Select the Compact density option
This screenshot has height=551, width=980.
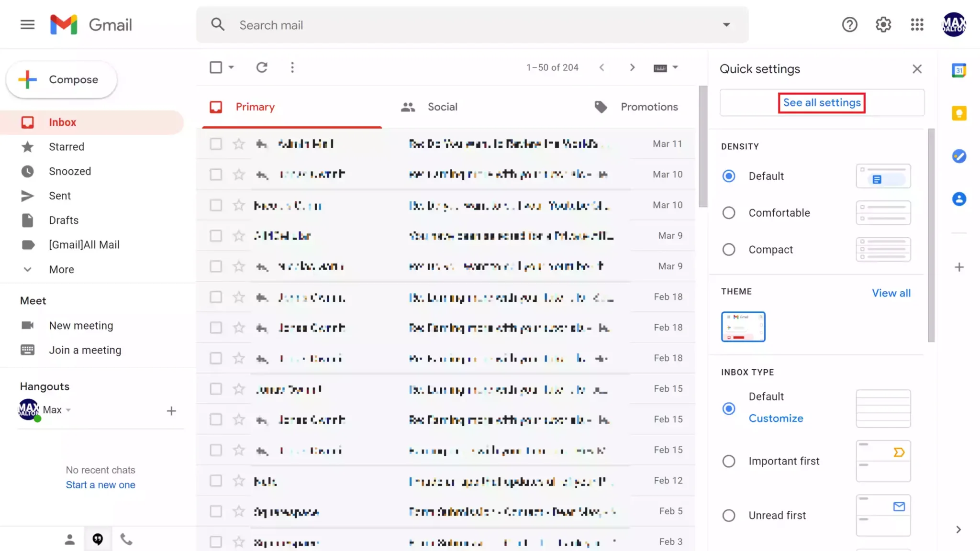tap(728, 250)
